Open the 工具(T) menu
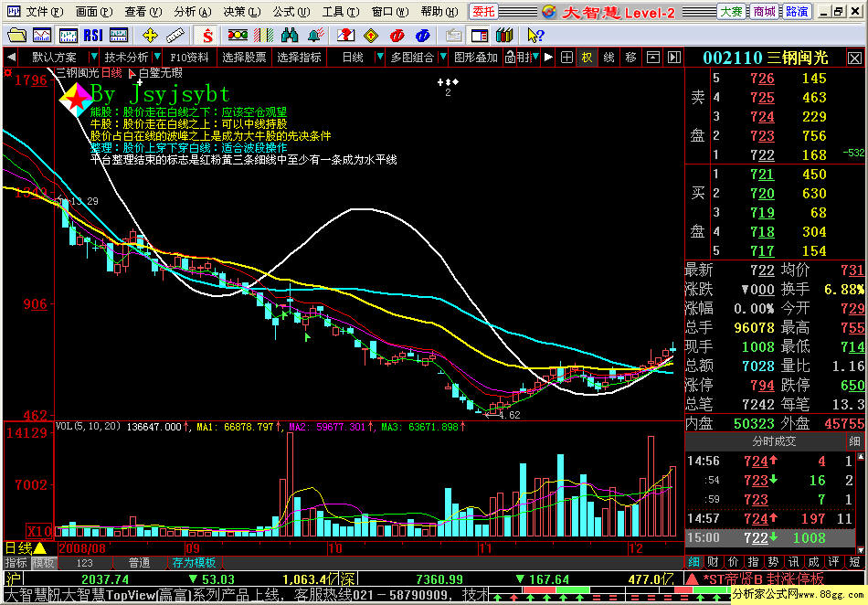Image resolution: width=868 pixels, height=605 pixels. [341, 11]
